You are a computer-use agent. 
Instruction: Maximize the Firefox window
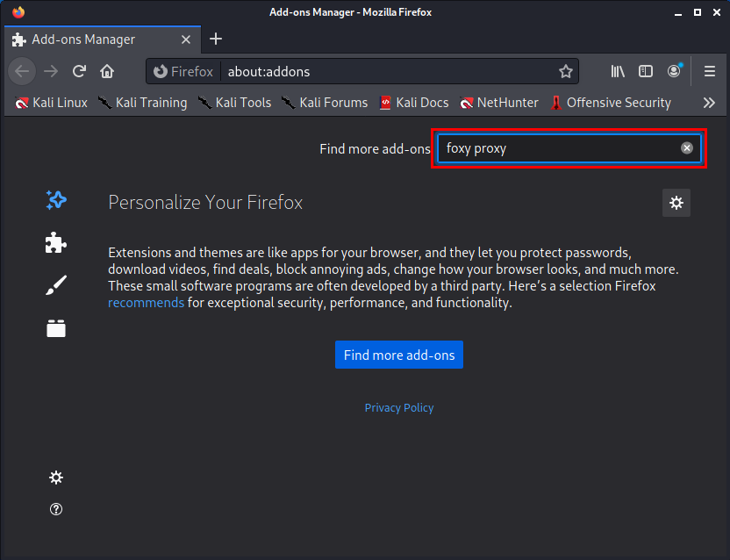click(x=698, y=12)
